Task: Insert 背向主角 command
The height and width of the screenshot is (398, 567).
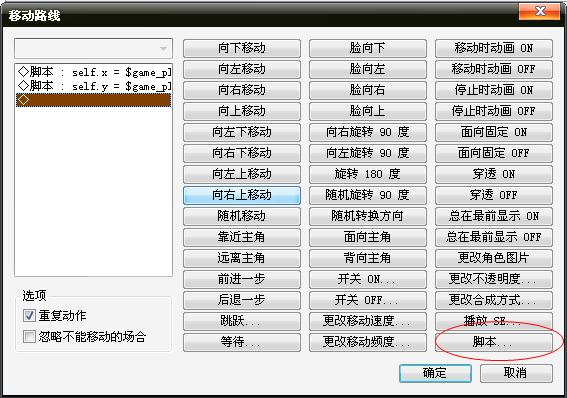Action: click(368, 258)
